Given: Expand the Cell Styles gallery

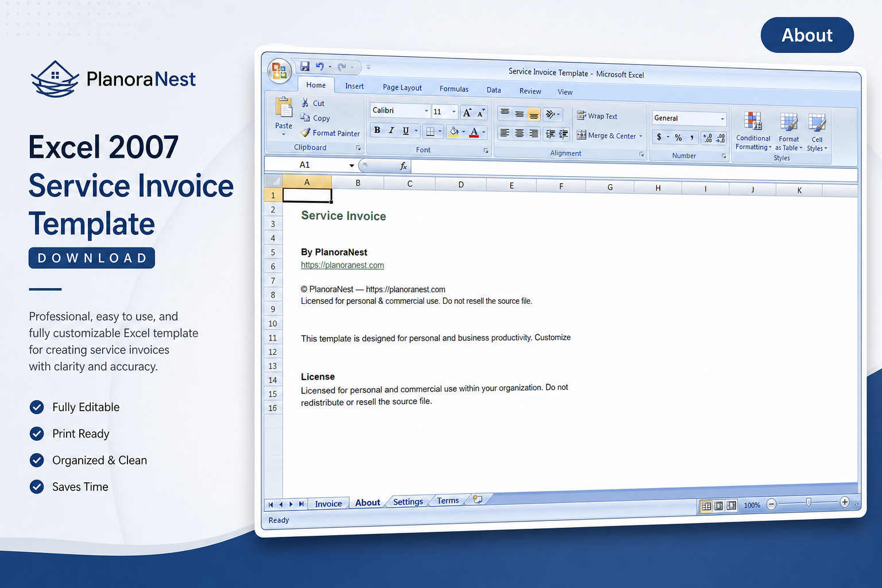Looking at the screenshot, I should [817, 133].
